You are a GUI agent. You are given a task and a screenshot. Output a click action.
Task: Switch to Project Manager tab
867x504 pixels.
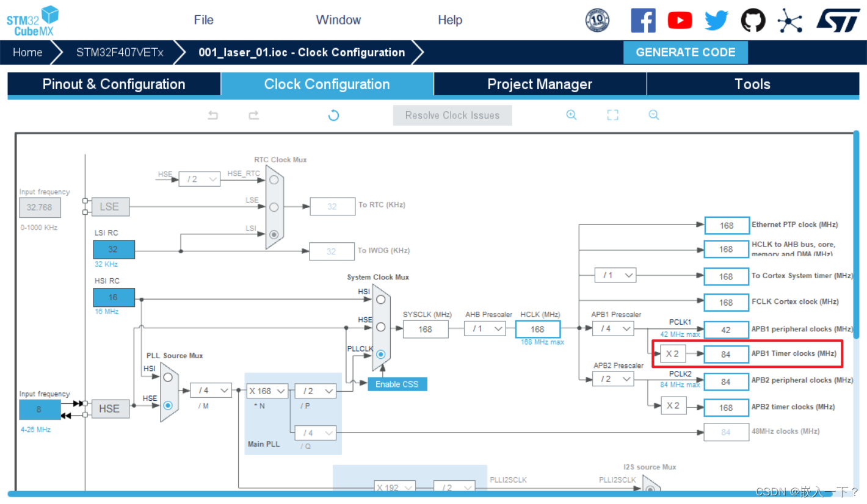[540, 84]
